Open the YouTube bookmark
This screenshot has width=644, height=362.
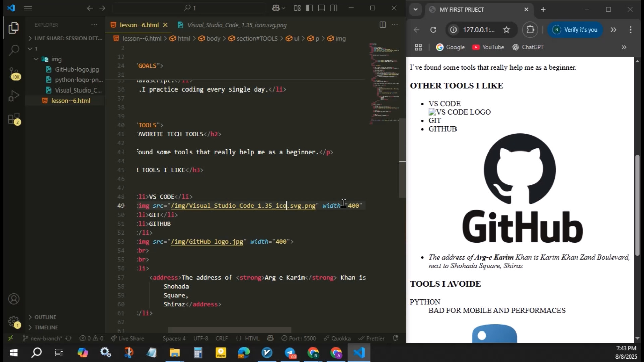click(x=488, y=47)
